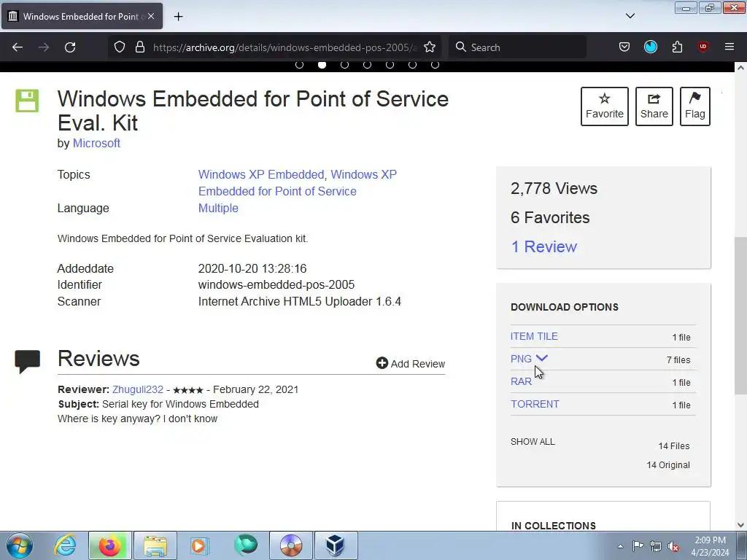This screenshot has height=560, width=747.
Task: Select the Windows Embedded for Point browser tab
Action: click(x=82, y=16)
